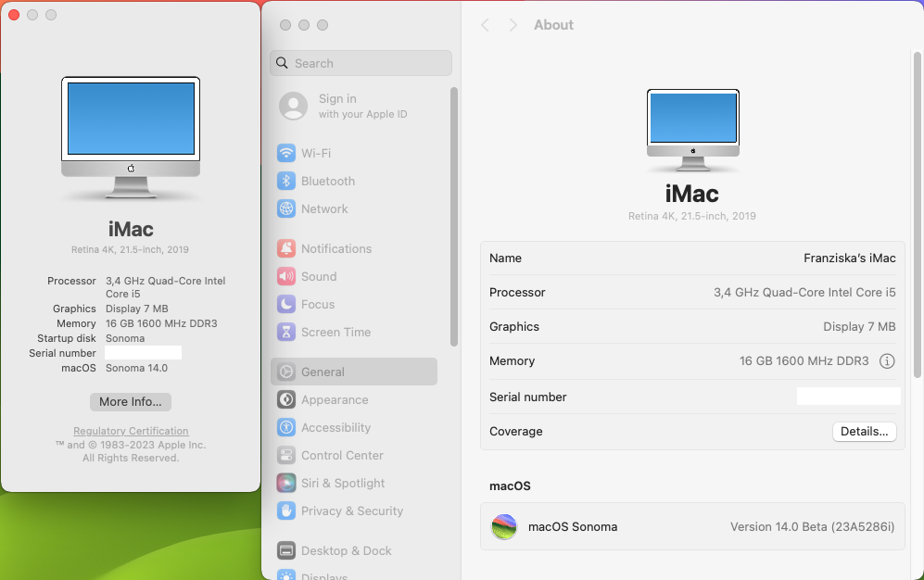The width and height of the screenshot is (924, 580).
Task: Open the Screen Time hourglass icon
Action: point(286,332)
